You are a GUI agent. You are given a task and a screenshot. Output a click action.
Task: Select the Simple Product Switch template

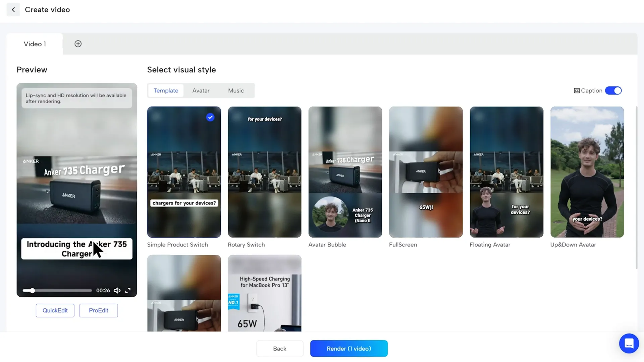[x=184, y=172]
